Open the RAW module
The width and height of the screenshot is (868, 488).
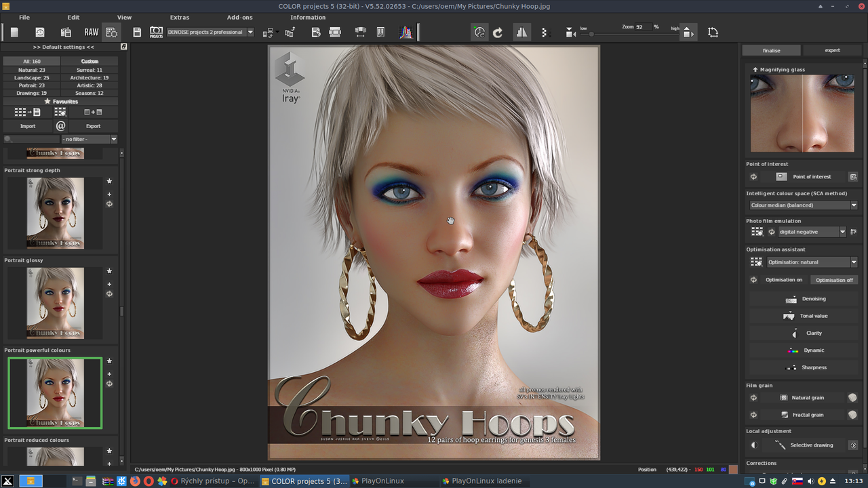(x=91, y=32)
